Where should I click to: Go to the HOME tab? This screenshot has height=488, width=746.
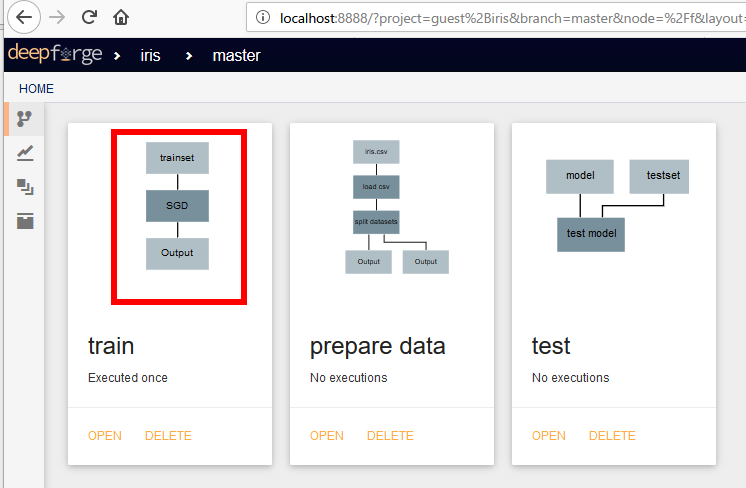36,89
